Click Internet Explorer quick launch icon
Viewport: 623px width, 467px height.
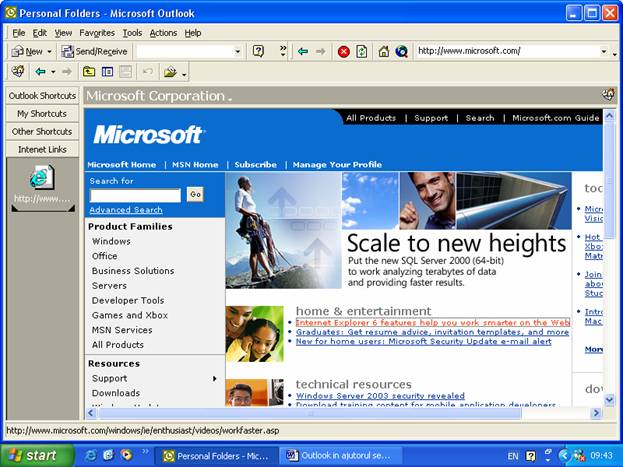(91, 455)
